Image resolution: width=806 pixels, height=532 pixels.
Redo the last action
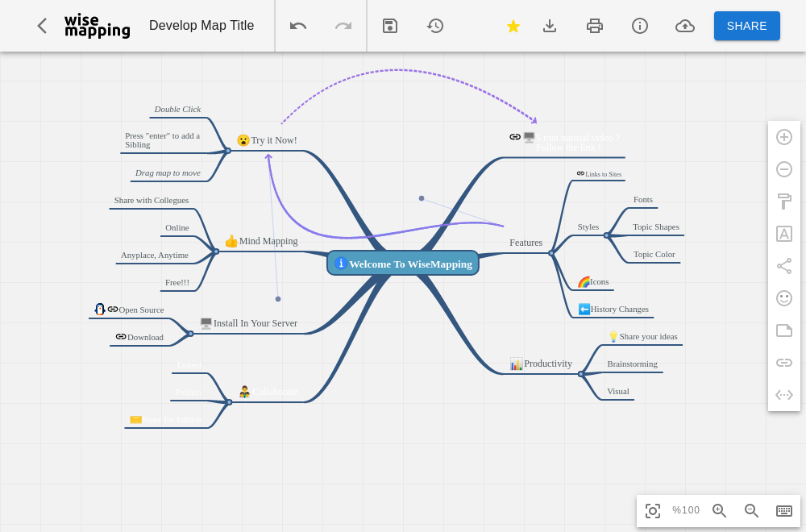pyautogui.click(x=343, y=26)
